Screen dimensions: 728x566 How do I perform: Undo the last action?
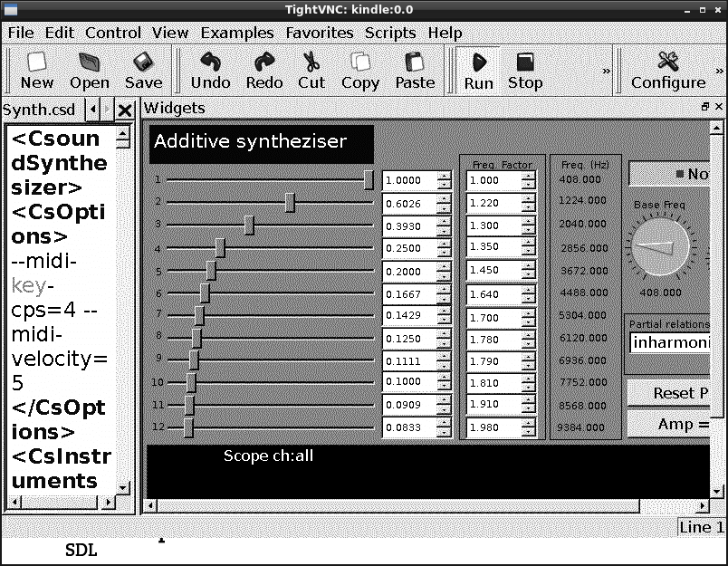pos(210,71)
